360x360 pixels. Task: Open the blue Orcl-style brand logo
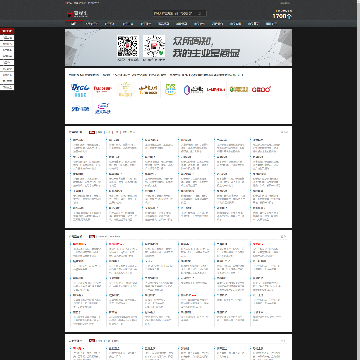[x=80, y=90]
